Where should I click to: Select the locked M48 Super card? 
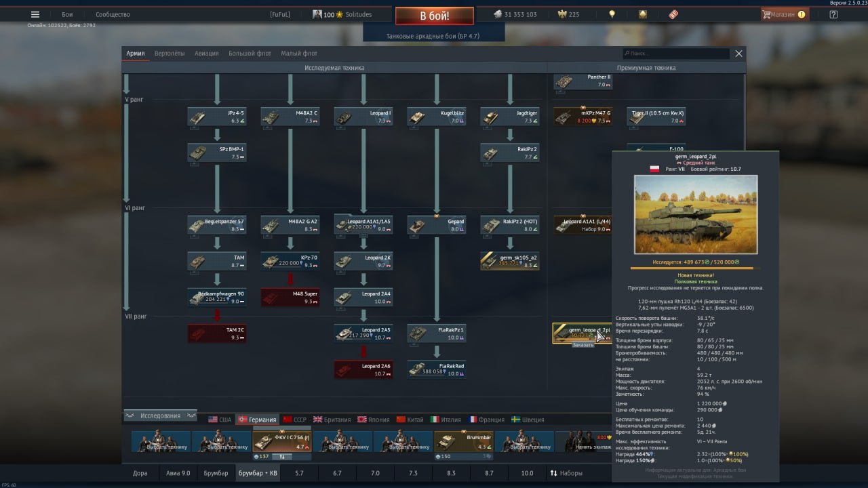(290, 298)
